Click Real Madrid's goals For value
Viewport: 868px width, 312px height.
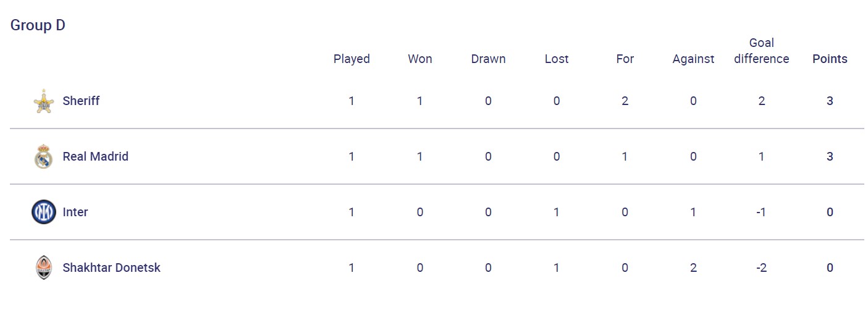pyautogui.click(x=625, y=156)
